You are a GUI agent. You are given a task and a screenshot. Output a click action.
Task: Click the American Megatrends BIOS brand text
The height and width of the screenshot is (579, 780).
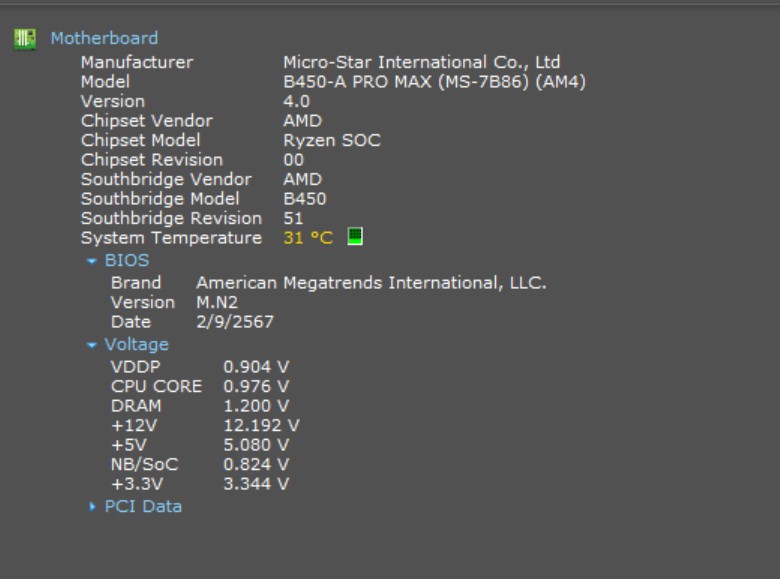pos(371,283)
